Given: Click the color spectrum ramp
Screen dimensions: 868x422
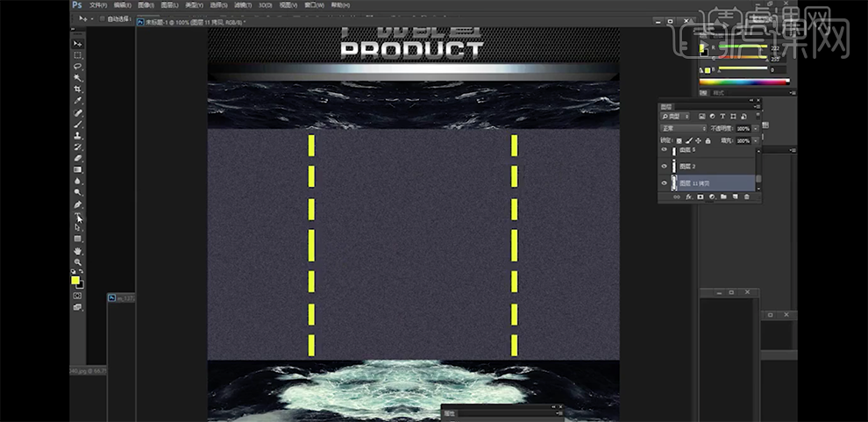Looking at the screenshot, I should [743, 82].
